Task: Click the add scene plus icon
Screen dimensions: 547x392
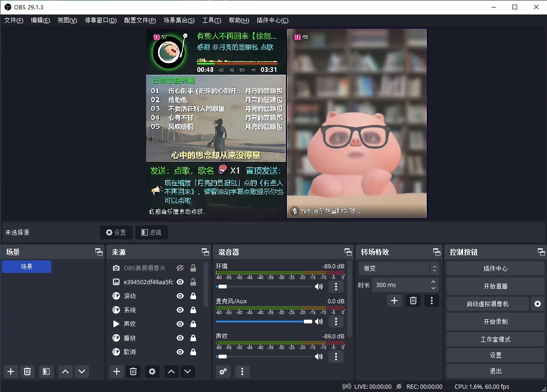Action: coord(10,371)
